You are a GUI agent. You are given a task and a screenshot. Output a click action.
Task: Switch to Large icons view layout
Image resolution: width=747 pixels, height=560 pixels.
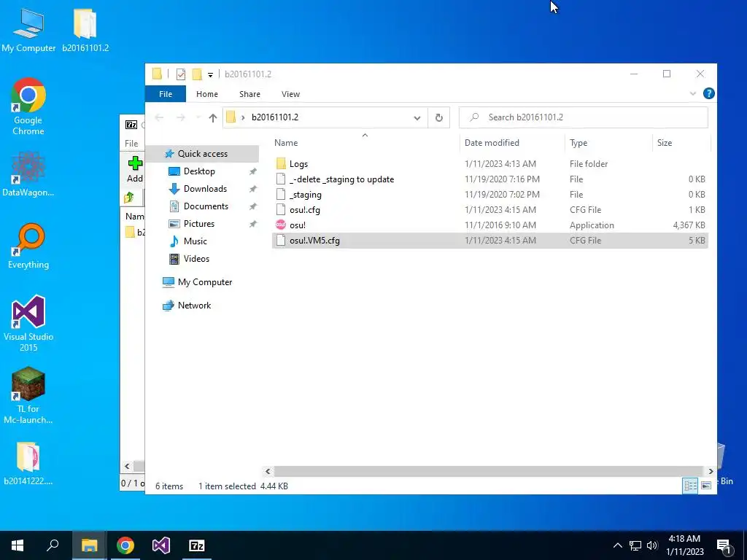click(706, 486)
